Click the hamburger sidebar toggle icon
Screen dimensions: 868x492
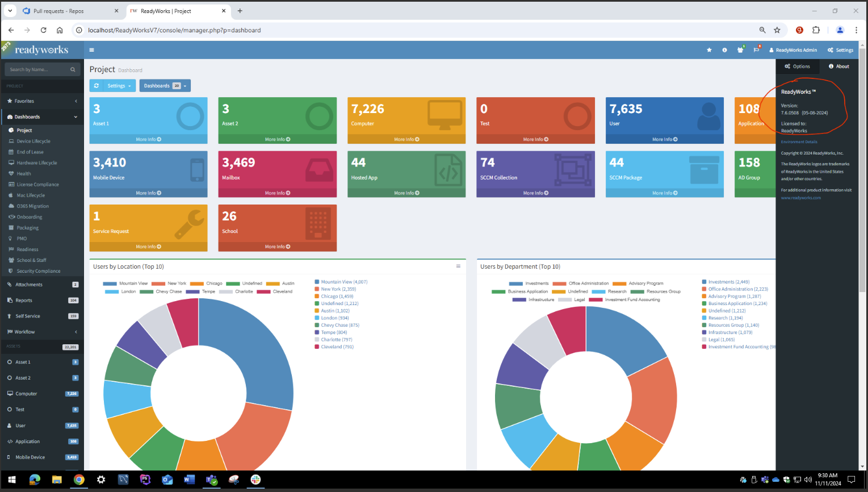point(91,50)
